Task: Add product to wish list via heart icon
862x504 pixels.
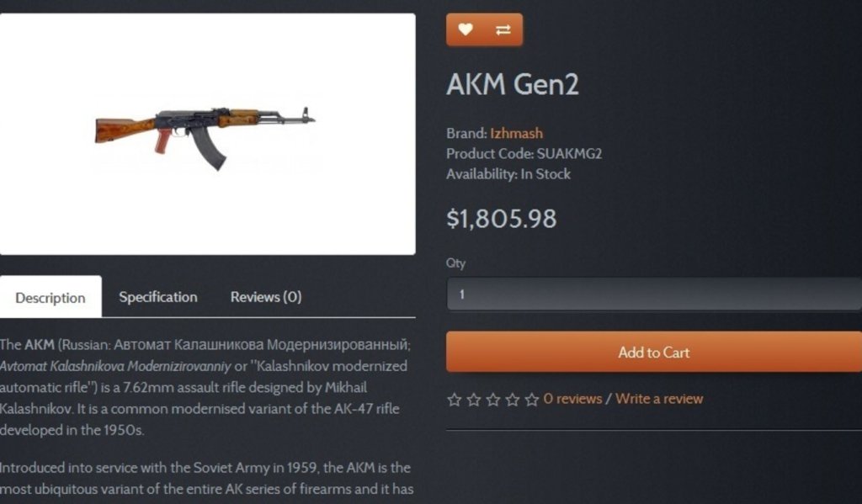Action: click(466, 30)
